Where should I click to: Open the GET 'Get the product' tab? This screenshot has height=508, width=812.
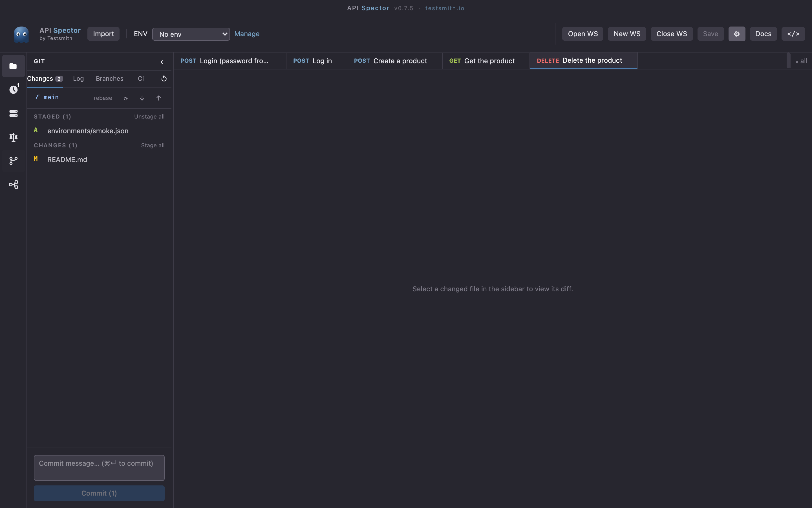pos(486,61)
